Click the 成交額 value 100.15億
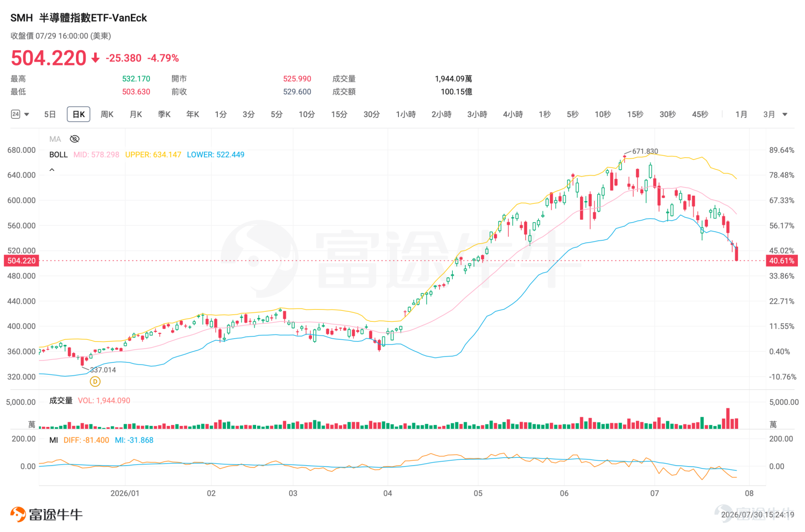This screenshot has height=532, width=805. pos(456,92)
